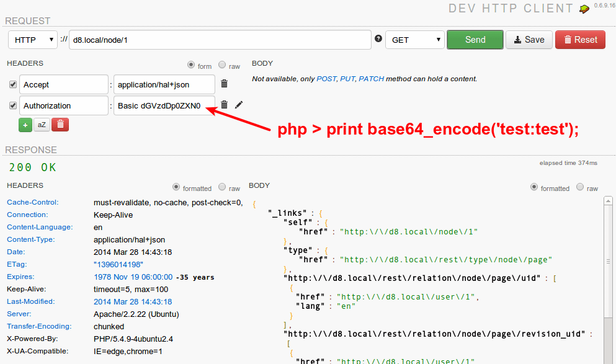This screenshot has width=616, height=364.
Task: Click the red trash icon to clear all headers
Action: click(60, 125)
